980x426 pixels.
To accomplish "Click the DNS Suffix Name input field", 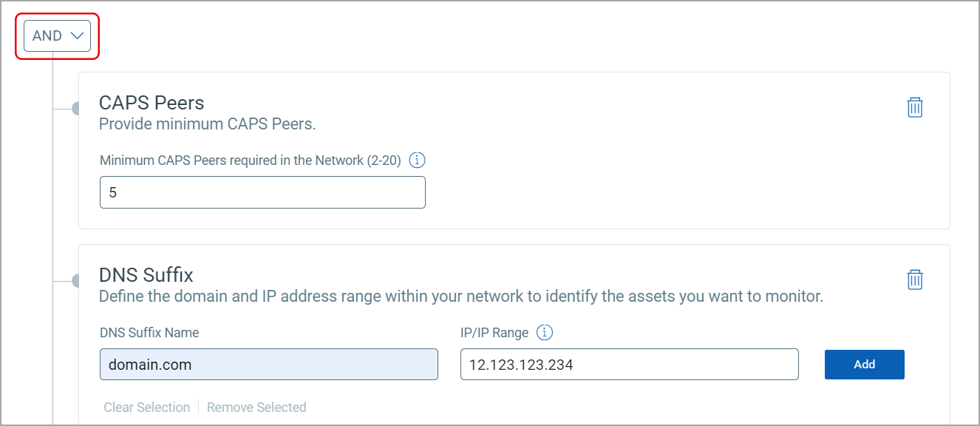I will [x=268, y=365].
